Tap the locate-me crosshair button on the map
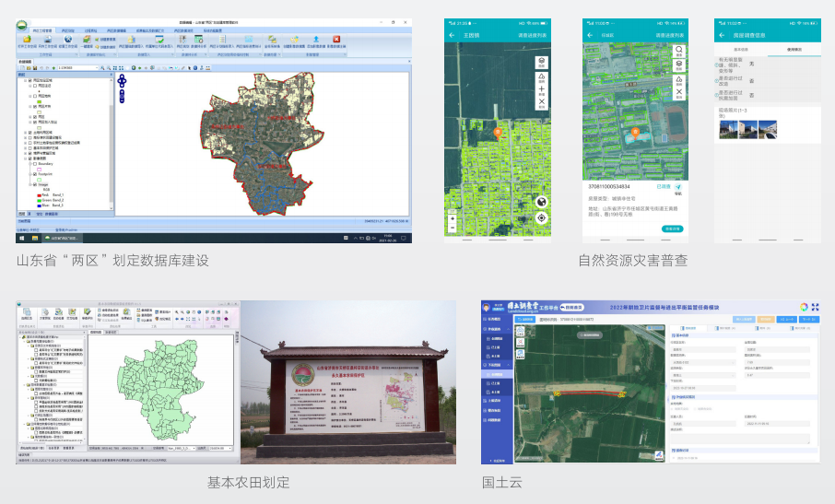Screen dimensions: 835x504 (x=542, y=218)
